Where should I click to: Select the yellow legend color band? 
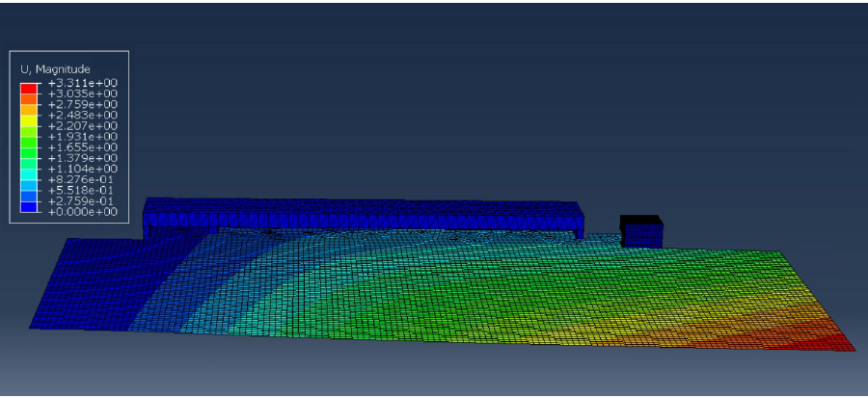point(28,120)
